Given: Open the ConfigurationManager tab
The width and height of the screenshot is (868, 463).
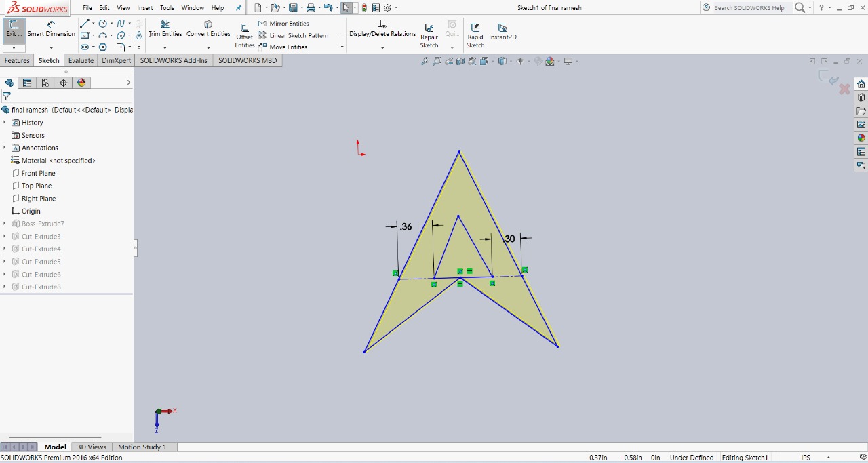Looking at the screenshot, I should (x=45, y=83).
